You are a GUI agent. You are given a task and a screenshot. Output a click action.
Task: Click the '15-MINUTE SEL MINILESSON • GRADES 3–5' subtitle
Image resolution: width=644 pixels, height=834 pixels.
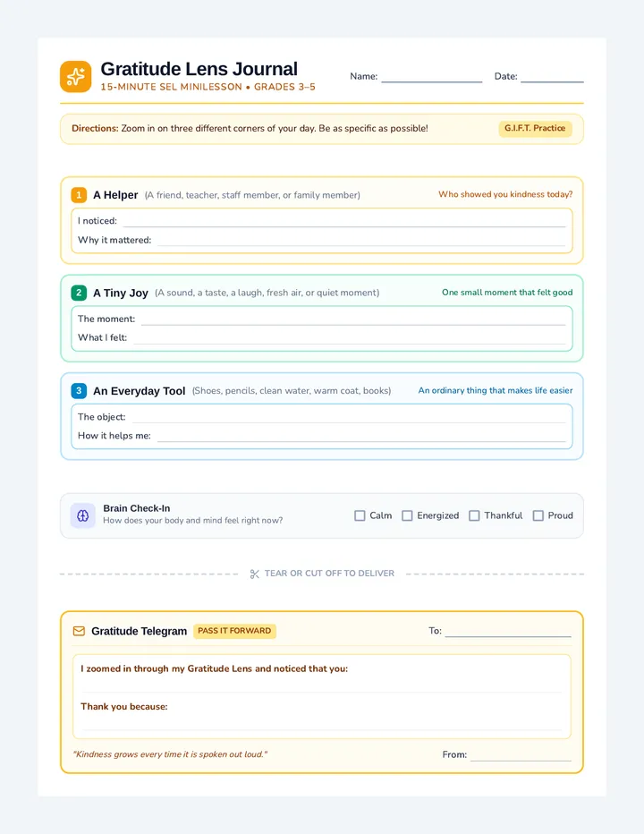(x=208, y=87)
